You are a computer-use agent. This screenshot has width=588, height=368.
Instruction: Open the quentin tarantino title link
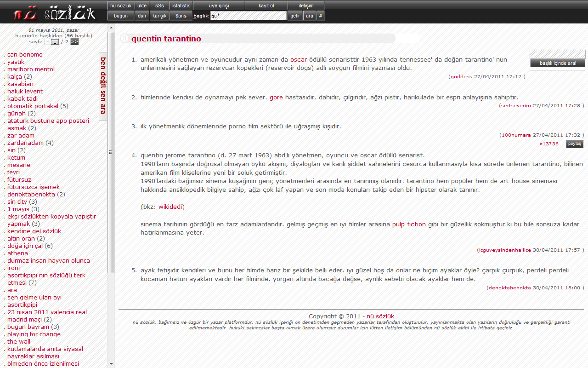click(166, 39)
